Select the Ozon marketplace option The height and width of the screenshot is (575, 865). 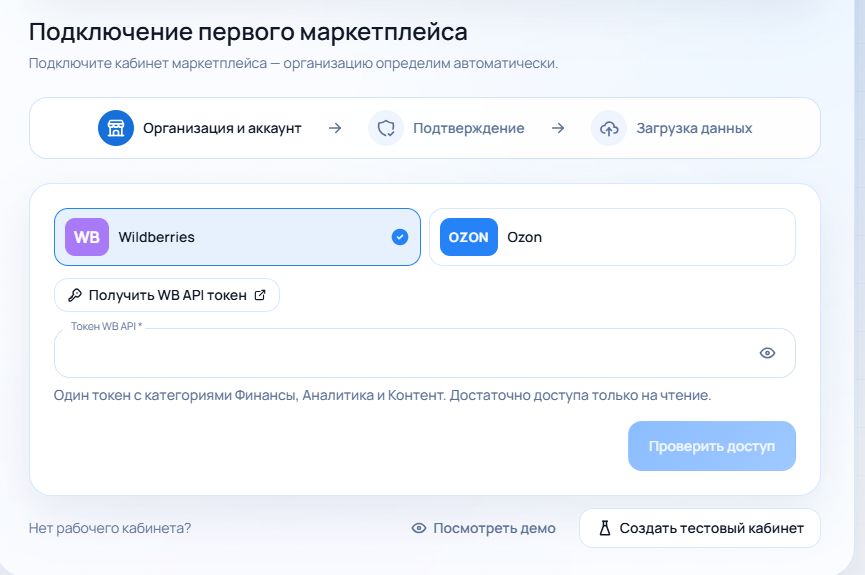[x=612, y=237]
